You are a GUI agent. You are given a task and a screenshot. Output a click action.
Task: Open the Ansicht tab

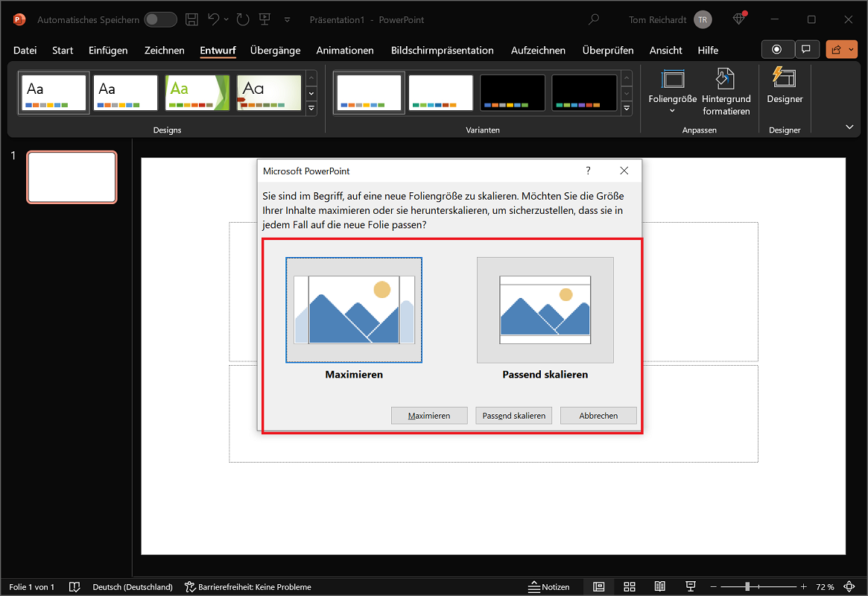pos(665,51)
